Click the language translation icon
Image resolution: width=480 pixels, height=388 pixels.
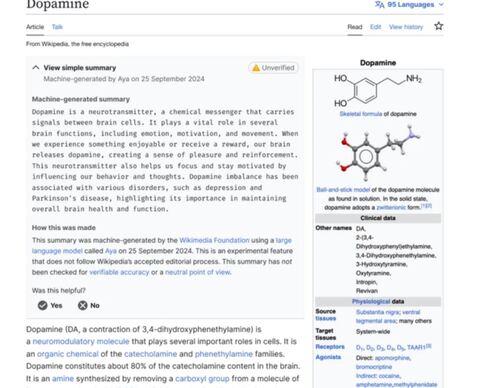380,4
